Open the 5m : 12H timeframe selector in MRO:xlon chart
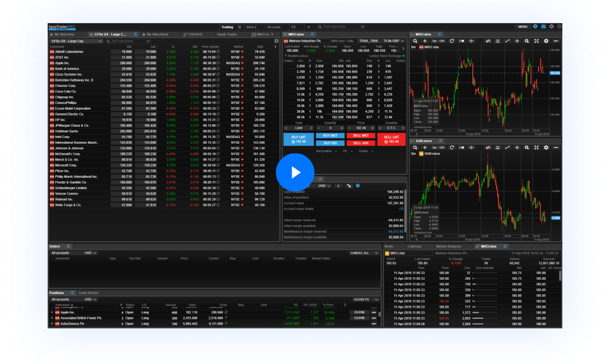This screenshot has height=364, width=610. 437,41
